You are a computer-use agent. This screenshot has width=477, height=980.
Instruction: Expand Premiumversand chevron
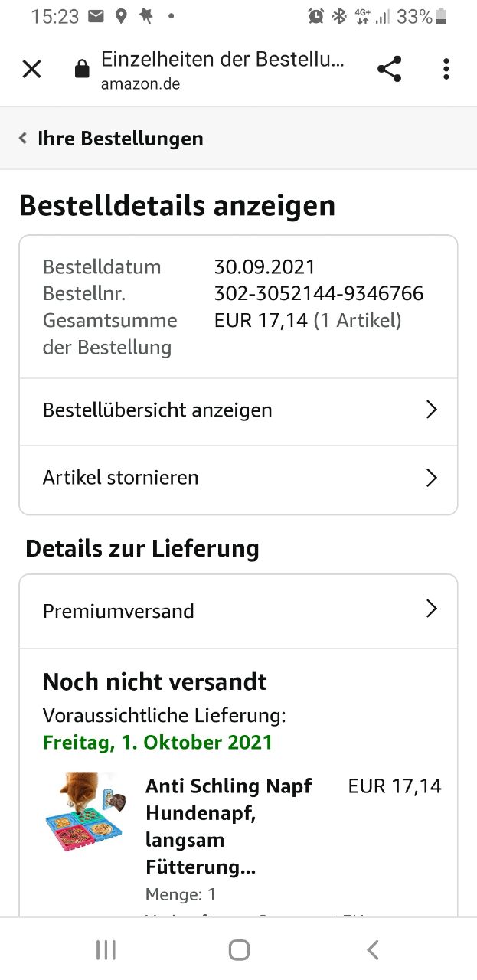(431, 609)
